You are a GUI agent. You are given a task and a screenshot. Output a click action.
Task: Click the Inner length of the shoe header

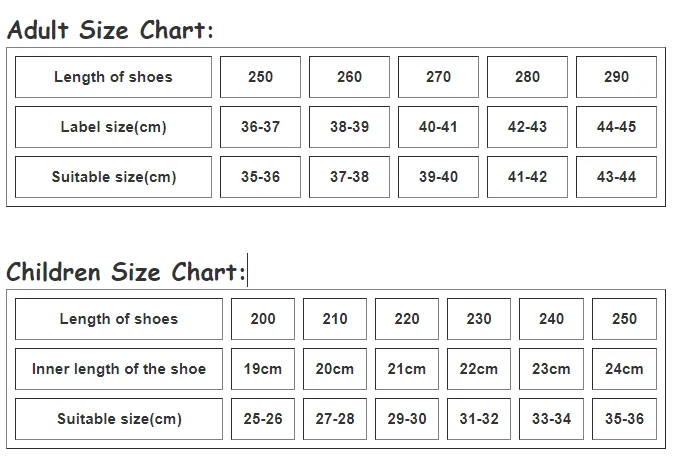(119, 369)
